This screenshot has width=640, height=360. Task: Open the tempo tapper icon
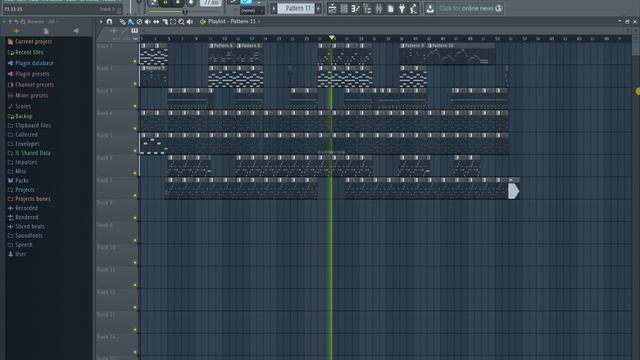pos(413,9)
